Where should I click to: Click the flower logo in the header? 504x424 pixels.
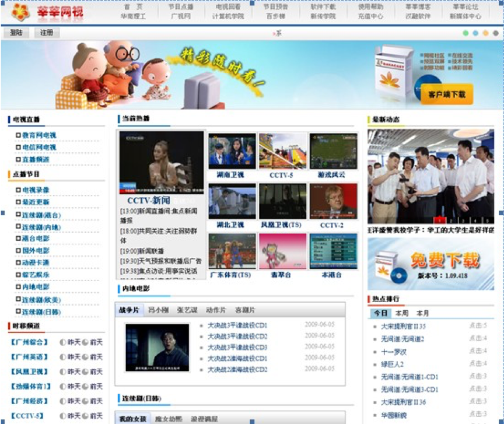[x=20, y=12]
